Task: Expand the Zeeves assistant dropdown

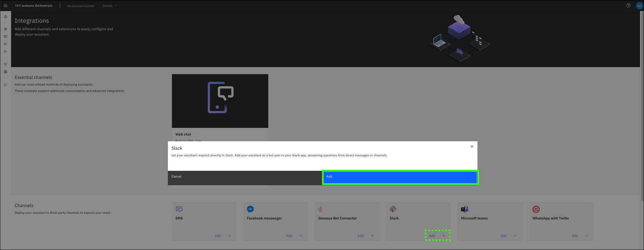Action: coord(110,6)
